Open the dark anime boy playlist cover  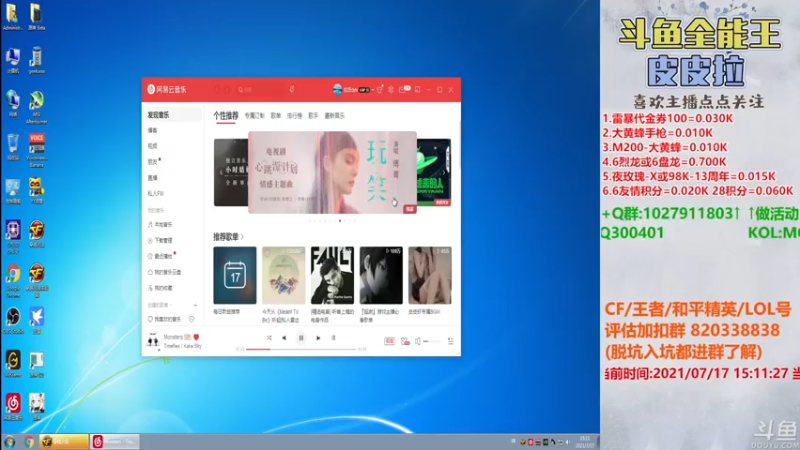[x=381, y=276]
